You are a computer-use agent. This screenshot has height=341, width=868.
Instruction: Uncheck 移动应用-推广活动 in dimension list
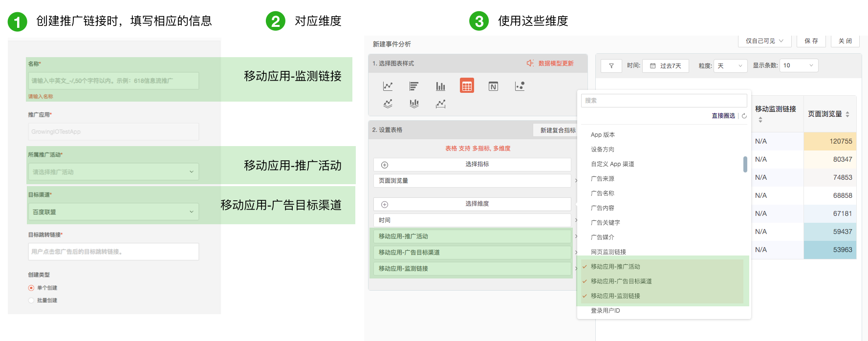[x=615, y=267]
